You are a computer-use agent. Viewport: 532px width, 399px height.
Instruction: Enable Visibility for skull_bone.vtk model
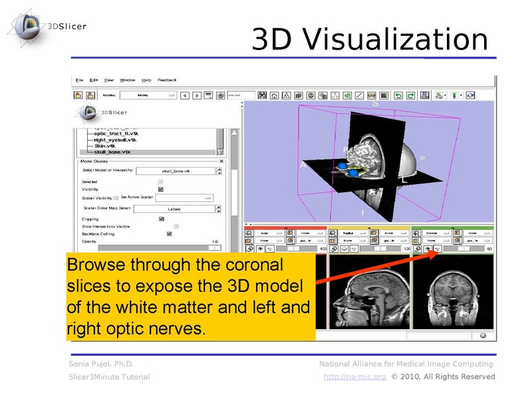(x=160, y=190)
